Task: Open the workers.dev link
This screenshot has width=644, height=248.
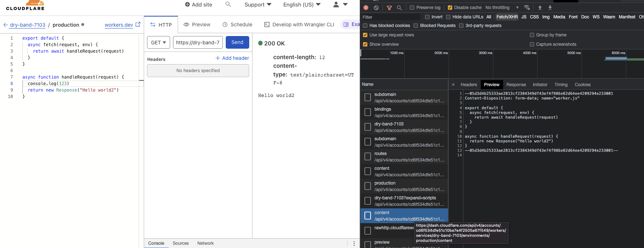Action: coord(119,25)
